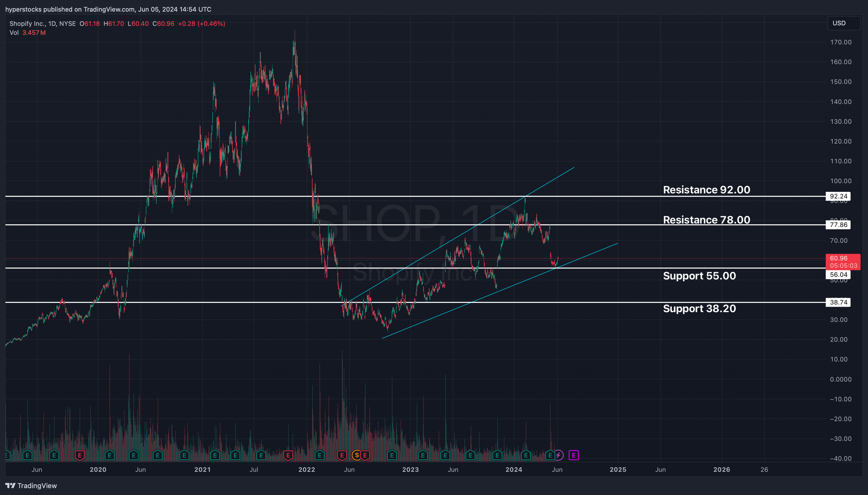Viewport: 868px width, 495px height.
Task: Click the 77.86 price axis label
Action: [x=838, y=225]
